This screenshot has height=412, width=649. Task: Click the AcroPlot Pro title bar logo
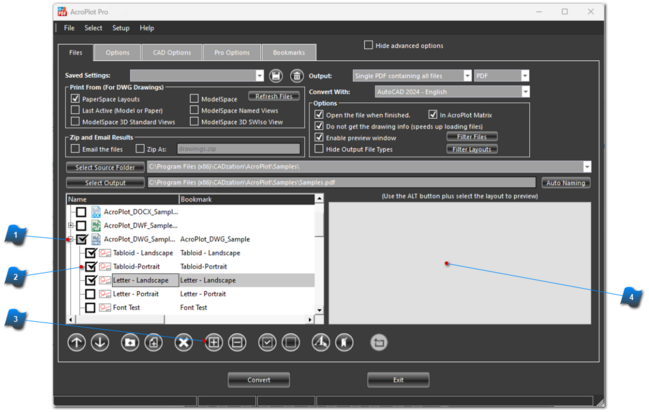click(62, 12)
